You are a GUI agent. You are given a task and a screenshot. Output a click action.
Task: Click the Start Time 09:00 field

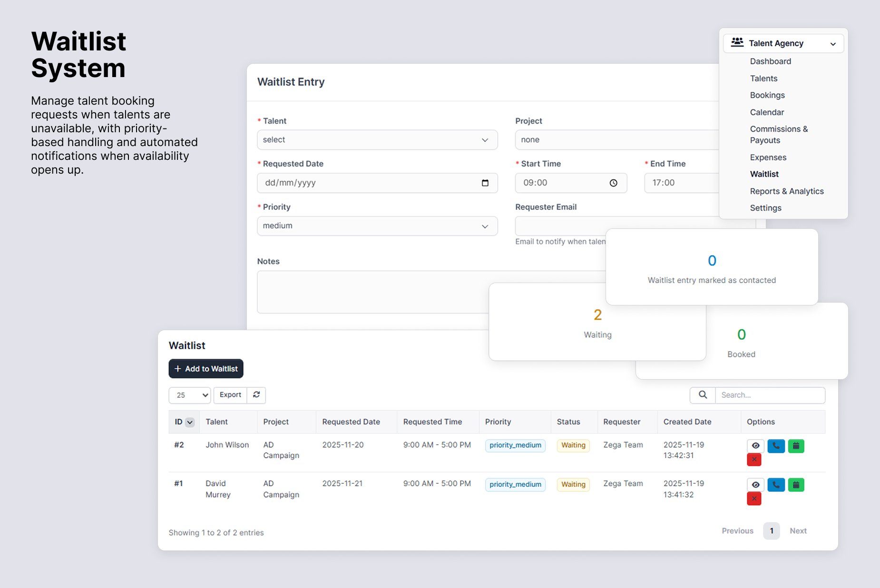pyautogui.click(x=571, y=183)
